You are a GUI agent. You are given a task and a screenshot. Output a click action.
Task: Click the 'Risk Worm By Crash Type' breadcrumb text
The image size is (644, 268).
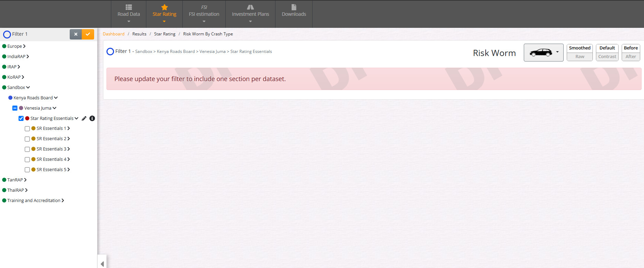coord(208,34)
